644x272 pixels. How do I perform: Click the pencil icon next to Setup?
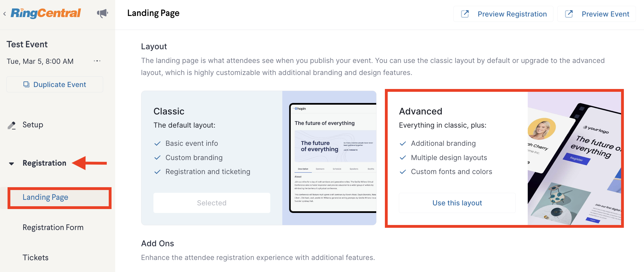[11, 125]
